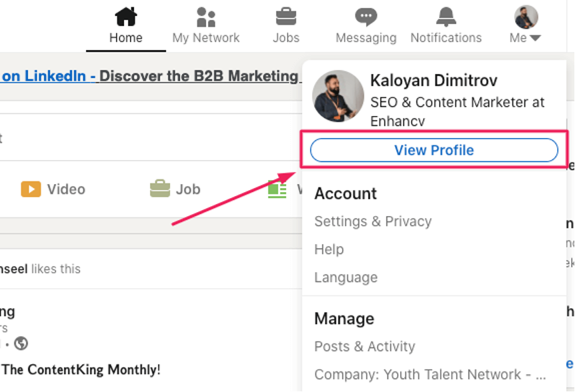Click the globe visibility icon on post

click(x=21, y=343)
